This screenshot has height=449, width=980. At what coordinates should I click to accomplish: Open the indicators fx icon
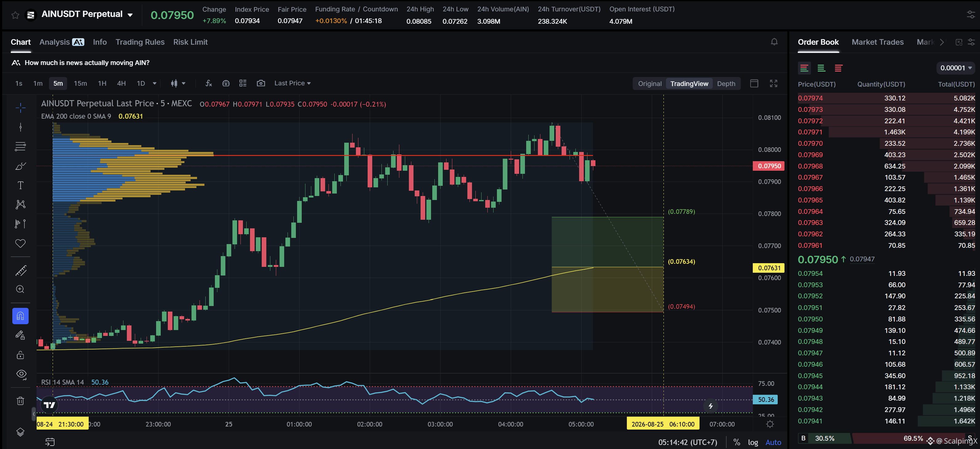(208, 84)
